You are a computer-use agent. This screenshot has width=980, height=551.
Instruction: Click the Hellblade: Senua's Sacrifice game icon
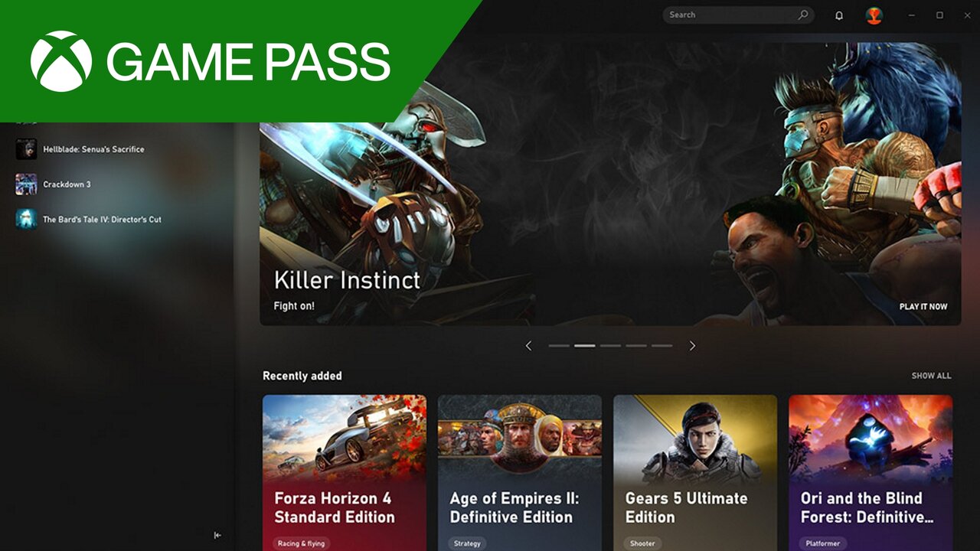click(26, 149)
